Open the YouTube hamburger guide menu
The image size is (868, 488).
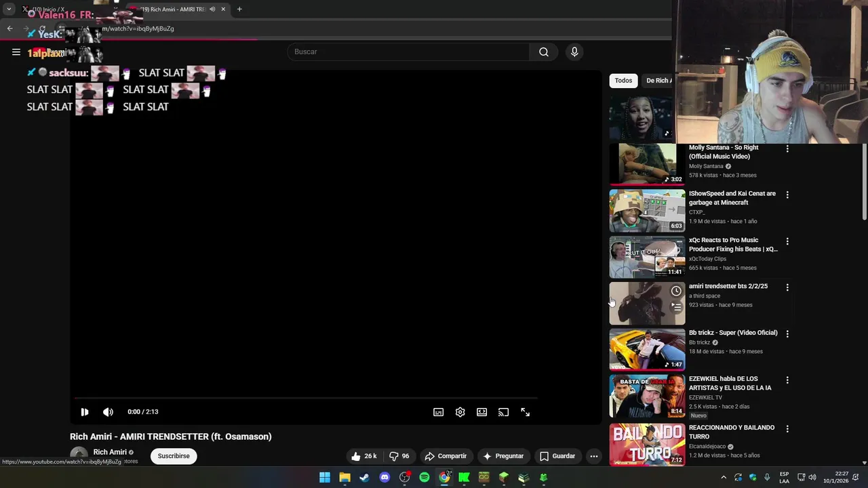point(16,52)
